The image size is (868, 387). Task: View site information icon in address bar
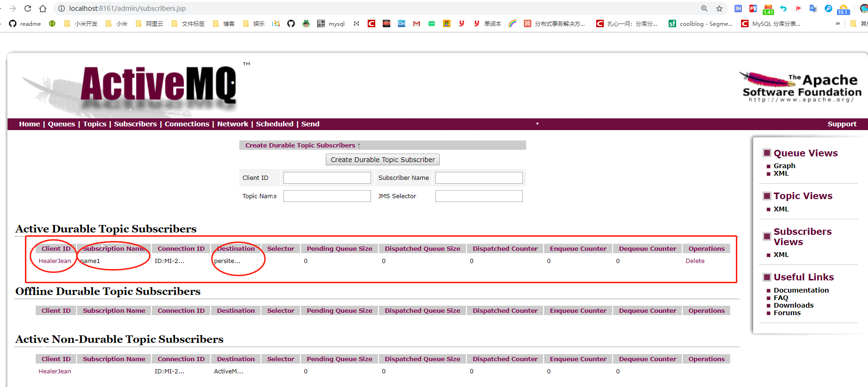61,8
